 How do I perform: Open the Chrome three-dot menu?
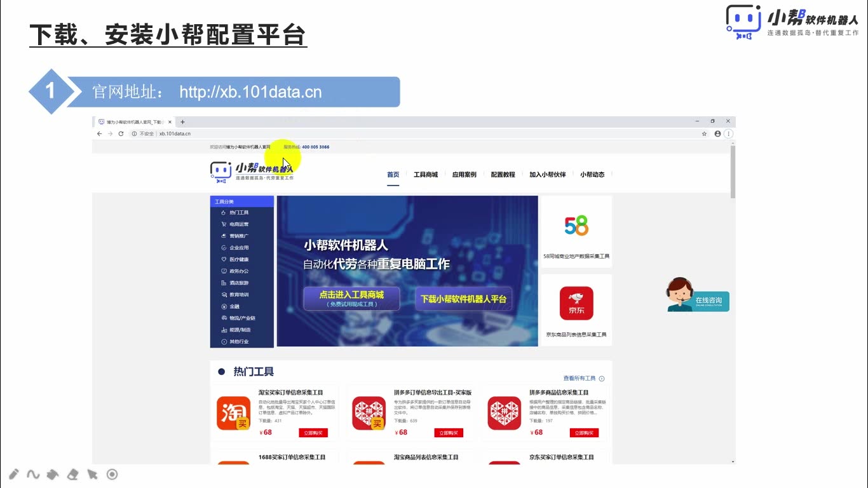[x=729, y=133]
